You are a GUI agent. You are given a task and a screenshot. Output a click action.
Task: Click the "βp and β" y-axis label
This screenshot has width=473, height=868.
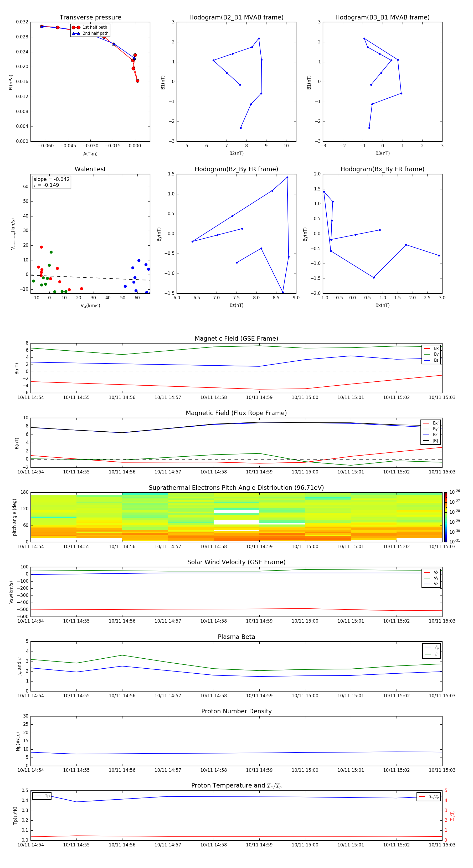(19, 666)
